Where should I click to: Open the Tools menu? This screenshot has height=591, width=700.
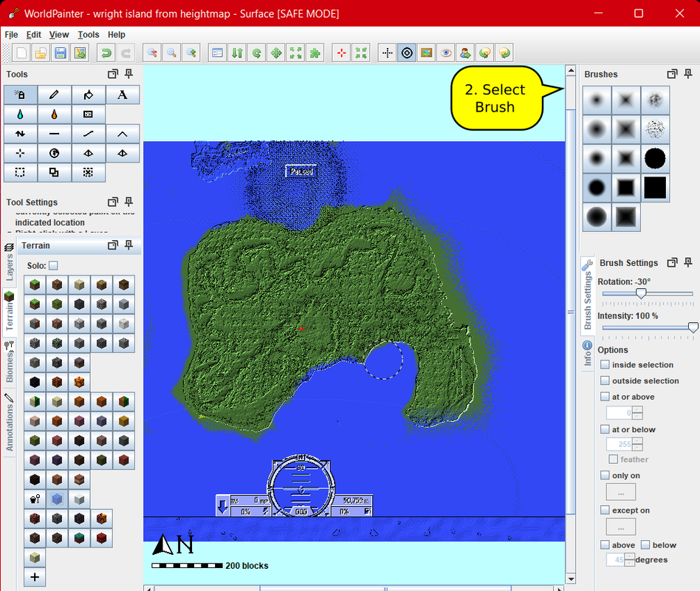point(89,35)
